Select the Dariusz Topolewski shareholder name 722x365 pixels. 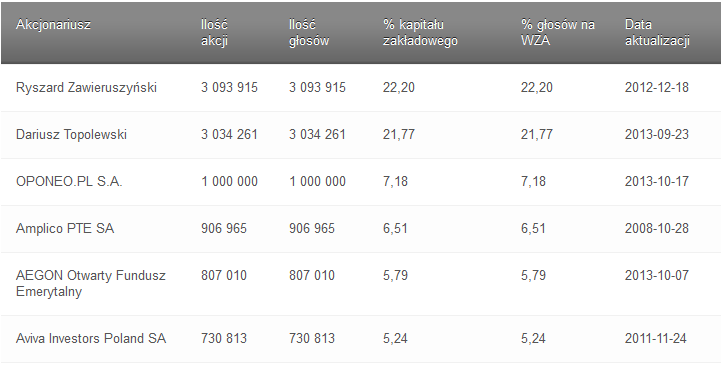71,134
